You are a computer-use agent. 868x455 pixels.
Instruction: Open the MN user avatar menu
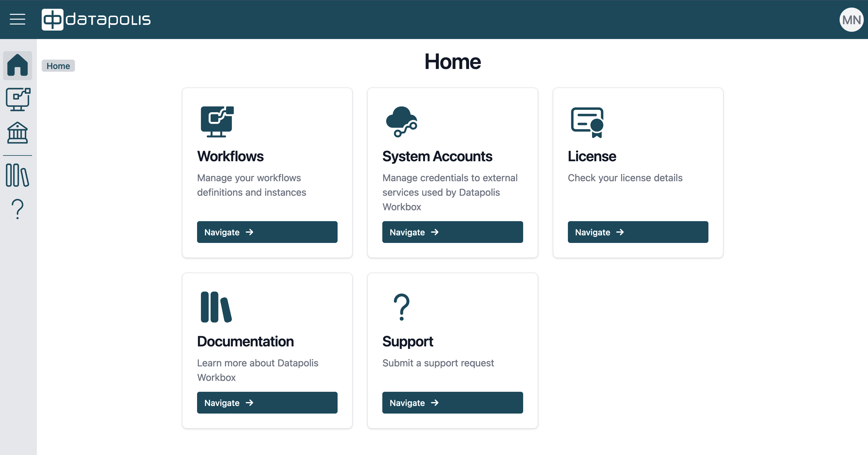pyautogui.click(x=851, y=20)
